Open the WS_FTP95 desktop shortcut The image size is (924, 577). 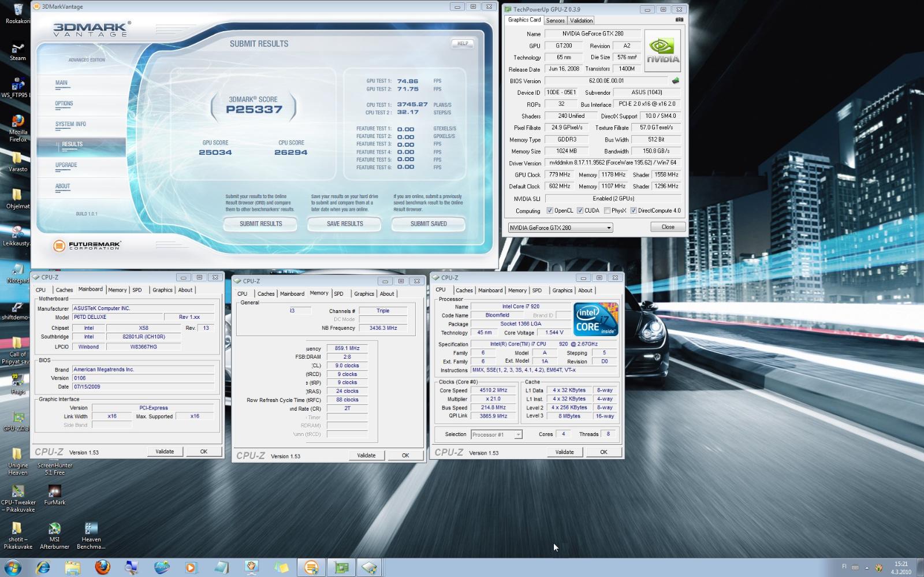(x=16, y=88)
